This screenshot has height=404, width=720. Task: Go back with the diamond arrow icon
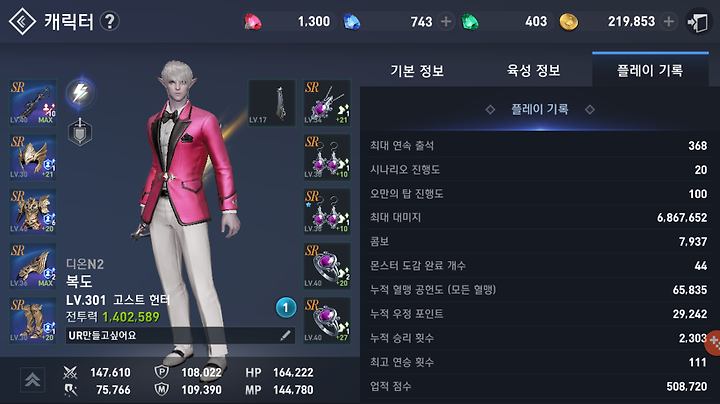22,22
